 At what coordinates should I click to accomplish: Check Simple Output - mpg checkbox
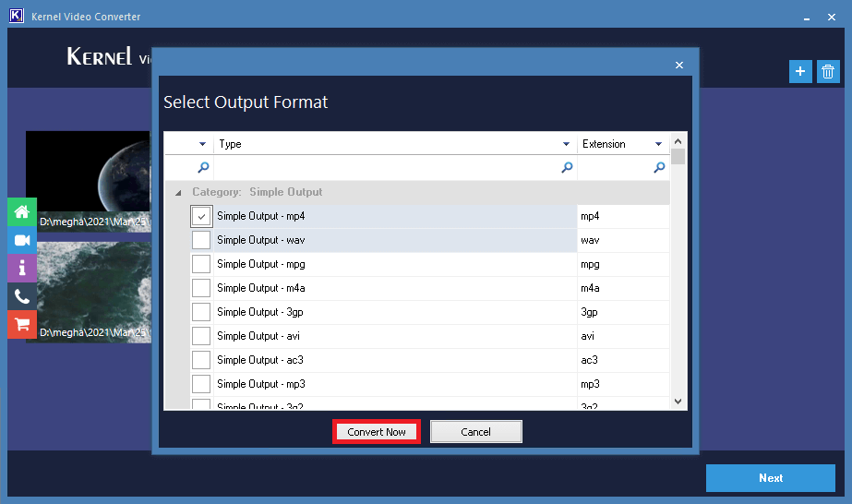[x=201, y=264]
